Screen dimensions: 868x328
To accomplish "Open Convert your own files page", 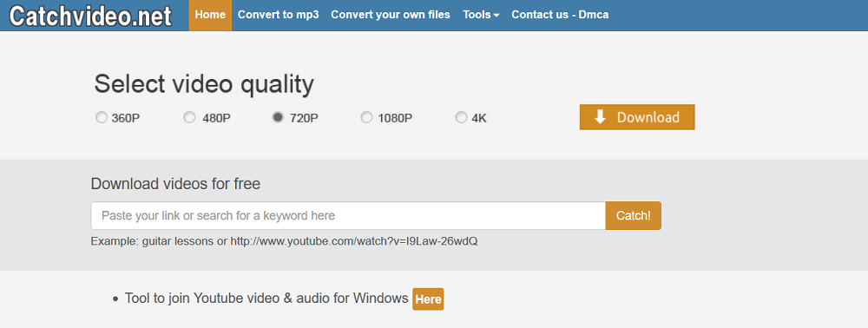I will (391, 15).
